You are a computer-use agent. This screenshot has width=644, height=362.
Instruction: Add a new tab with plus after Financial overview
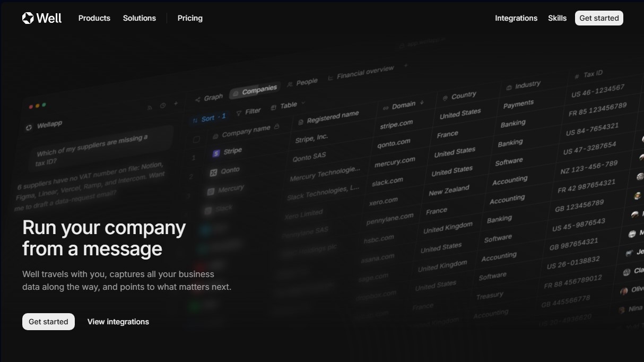[x=406, y=66]
